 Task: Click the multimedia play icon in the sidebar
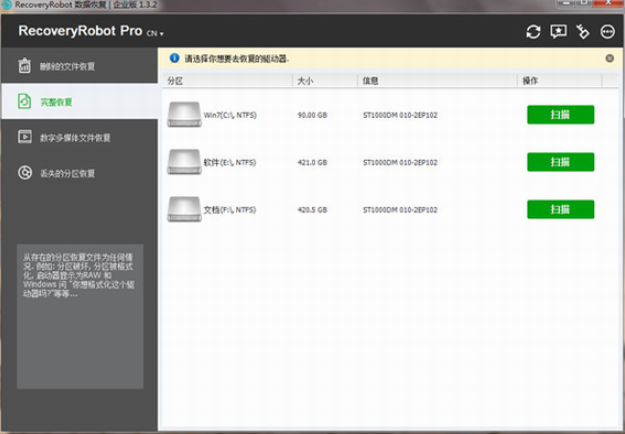coord(25,137)
